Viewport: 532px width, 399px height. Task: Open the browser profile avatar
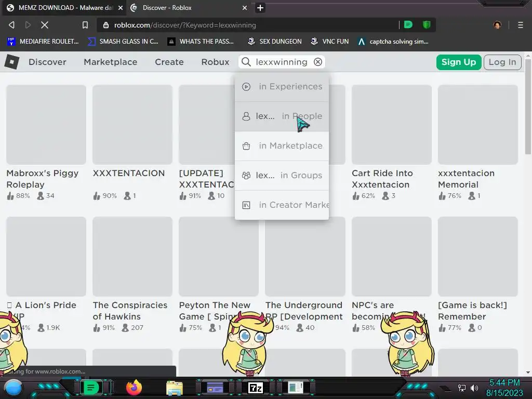coord(497,25)
